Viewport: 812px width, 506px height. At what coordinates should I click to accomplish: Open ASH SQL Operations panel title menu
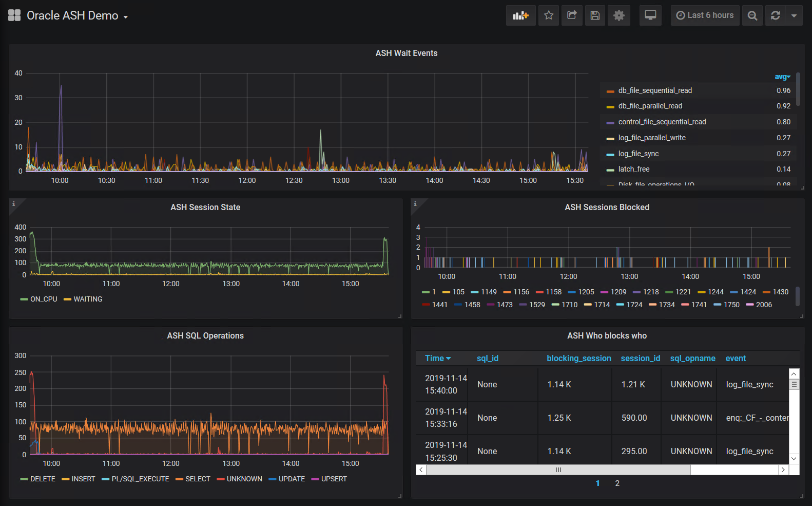point(205,335)
